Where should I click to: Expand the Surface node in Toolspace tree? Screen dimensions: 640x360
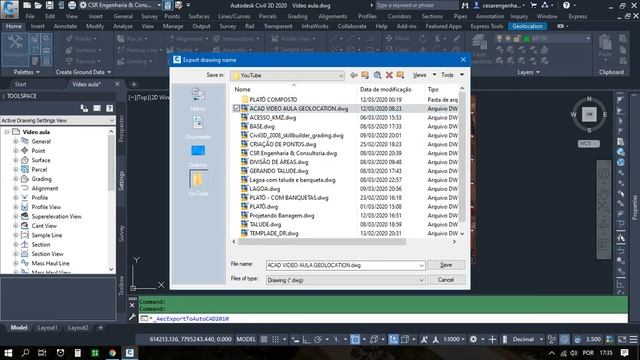(16, 160)
